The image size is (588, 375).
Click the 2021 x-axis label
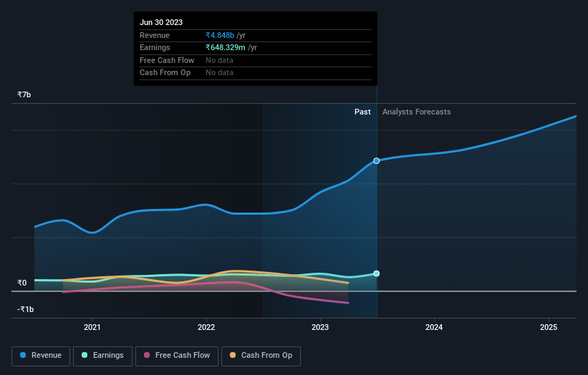92,328
